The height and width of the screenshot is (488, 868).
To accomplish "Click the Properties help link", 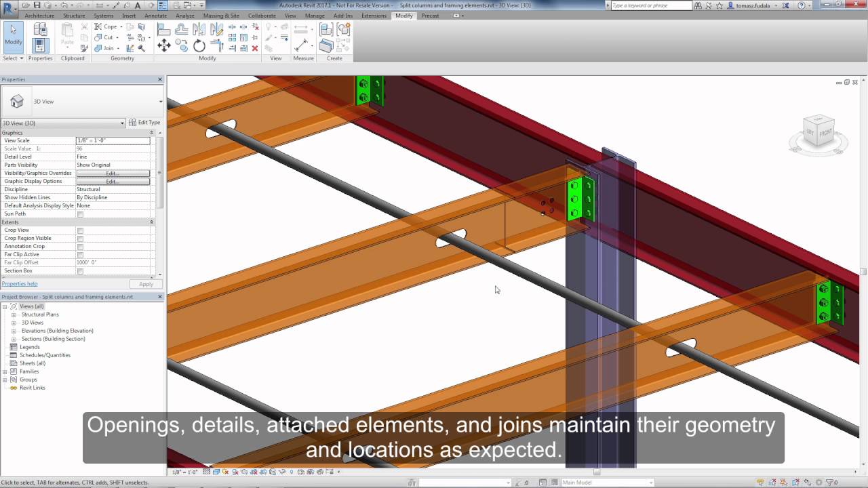I will tap(20, 283).
